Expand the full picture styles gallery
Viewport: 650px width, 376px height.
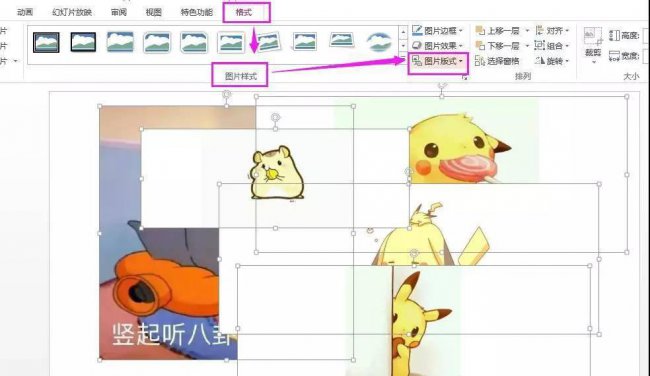[403, 58]
